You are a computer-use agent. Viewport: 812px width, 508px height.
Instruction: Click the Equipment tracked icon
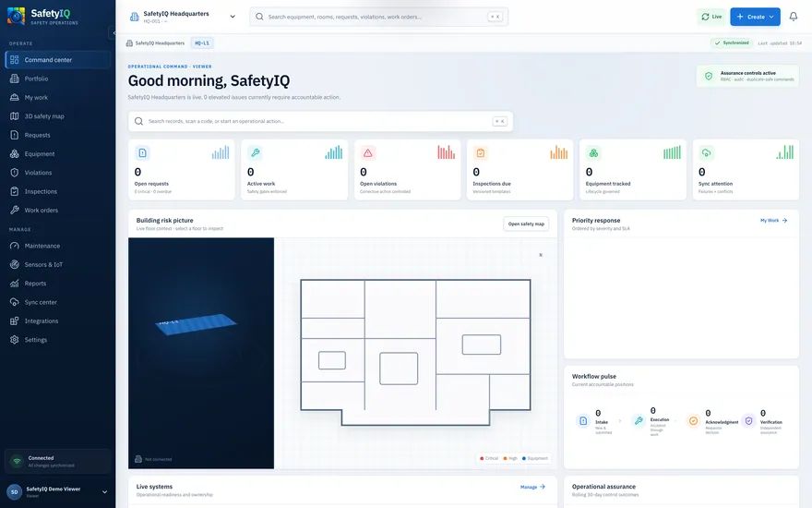[593, 153]
